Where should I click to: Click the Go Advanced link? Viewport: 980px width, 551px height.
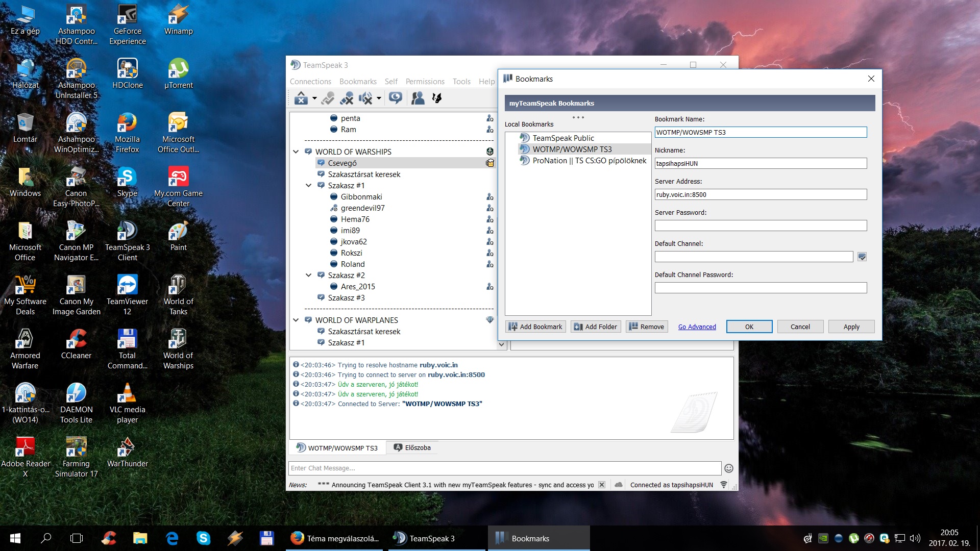tap(697, 327)
